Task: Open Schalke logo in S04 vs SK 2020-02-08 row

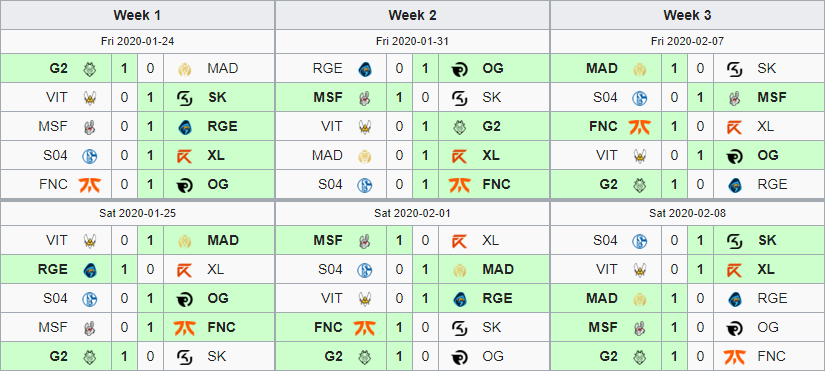Action: tap(639, 241)
